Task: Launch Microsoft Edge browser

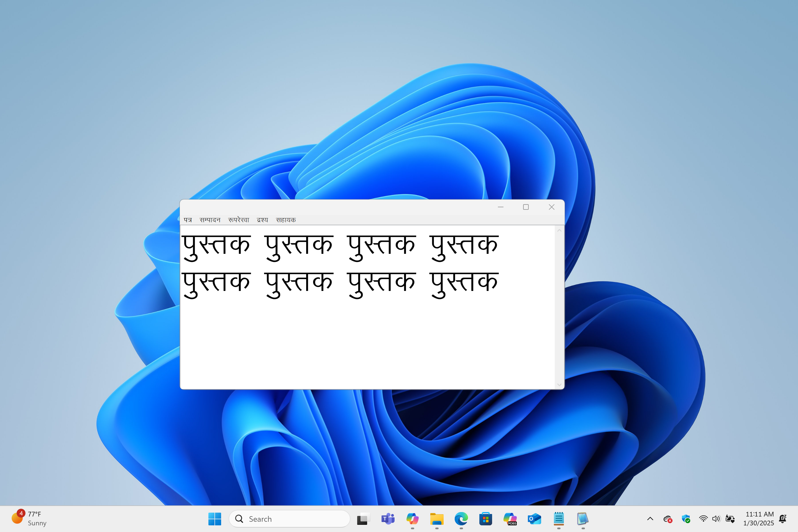Action: tap(461, 519)
